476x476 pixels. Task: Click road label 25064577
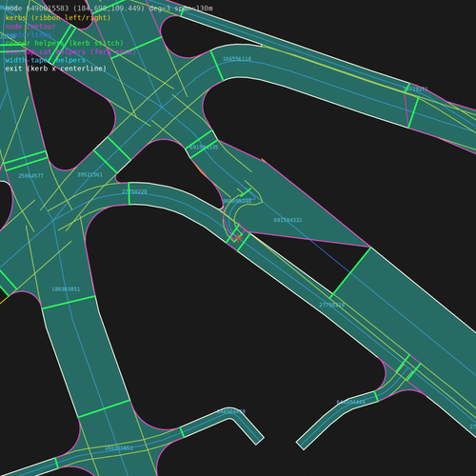pyautogui.click(x=30, y=176)
